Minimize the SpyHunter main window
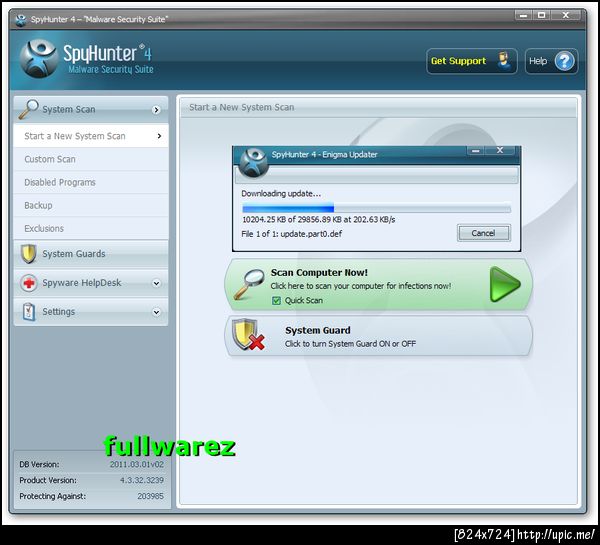This screenshot has height=545, width=600. pos(523,15)
